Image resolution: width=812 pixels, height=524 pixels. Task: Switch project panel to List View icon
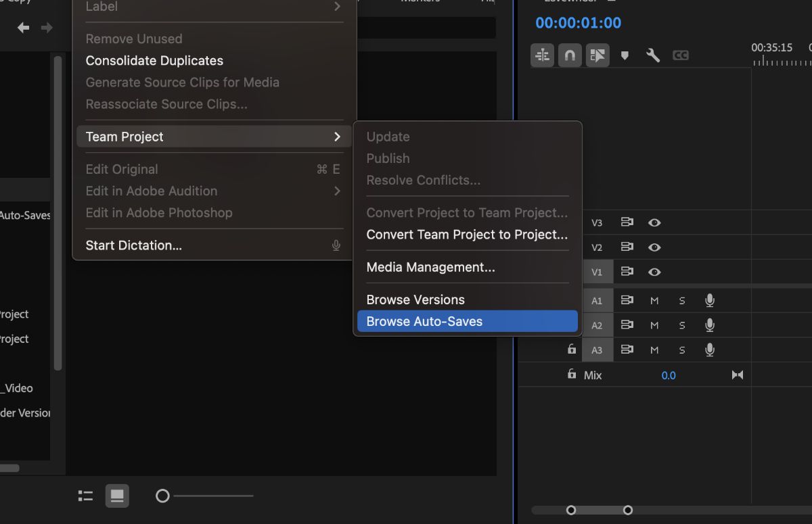click(x=85, y=496)
